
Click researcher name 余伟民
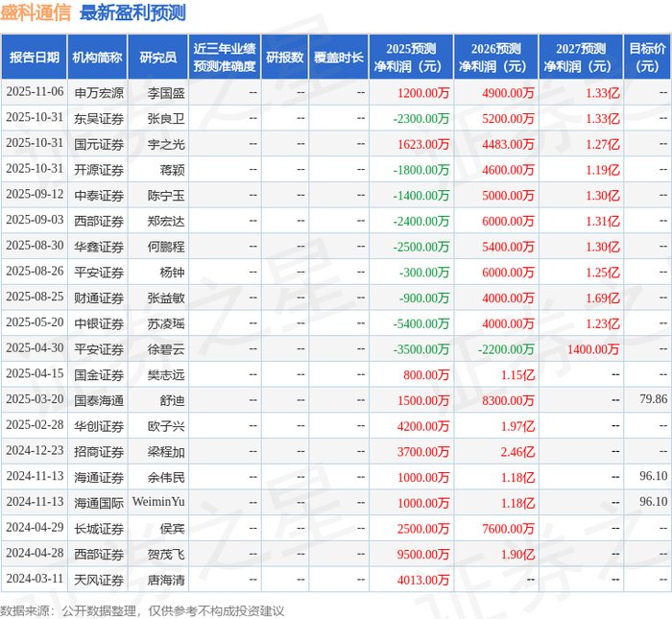[x=166, y=478]
